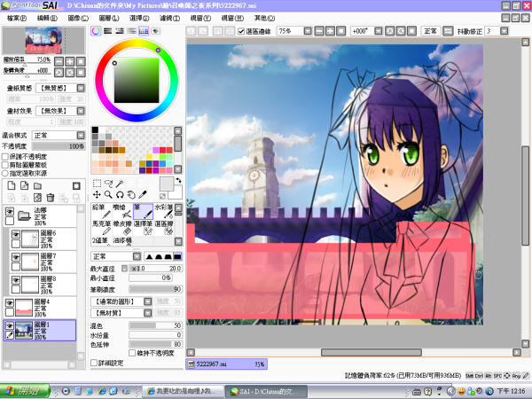
Task: Select the Selection Pen (選擇筆) tool
Action: pos(143,228)
